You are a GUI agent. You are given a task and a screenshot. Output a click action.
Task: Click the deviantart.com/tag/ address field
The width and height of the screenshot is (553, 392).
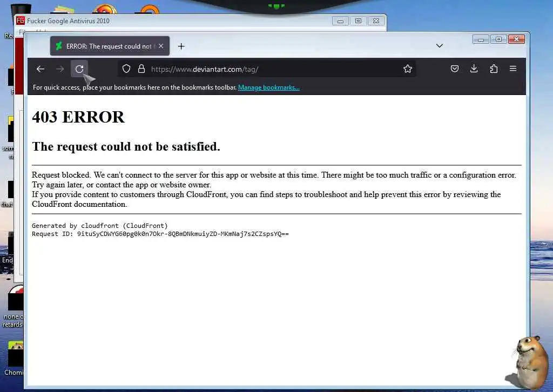click(266, 69)
